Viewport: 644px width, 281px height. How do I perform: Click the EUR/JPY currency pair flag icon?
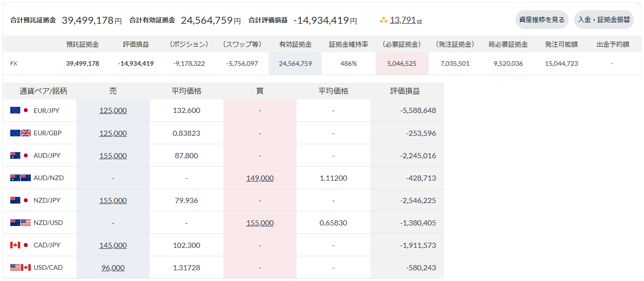pos(20,111)
